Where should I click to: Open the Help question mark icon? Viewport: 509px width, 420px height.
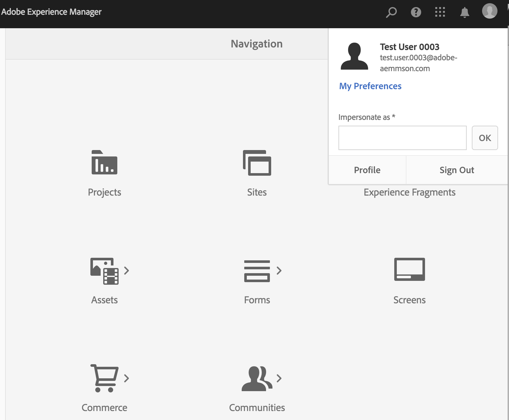[x=416, y=12]
